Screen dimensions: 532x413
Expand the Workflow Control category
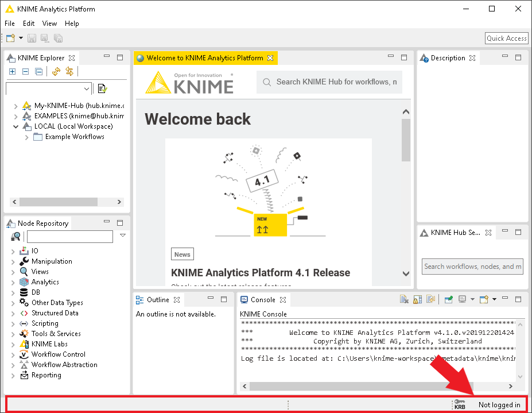(13, 355)
